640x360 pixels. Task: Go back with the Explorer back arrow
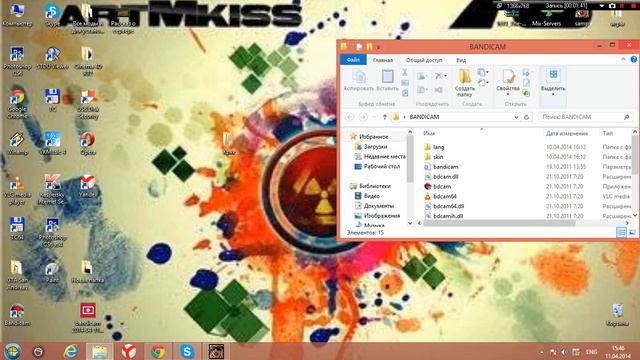350,117
